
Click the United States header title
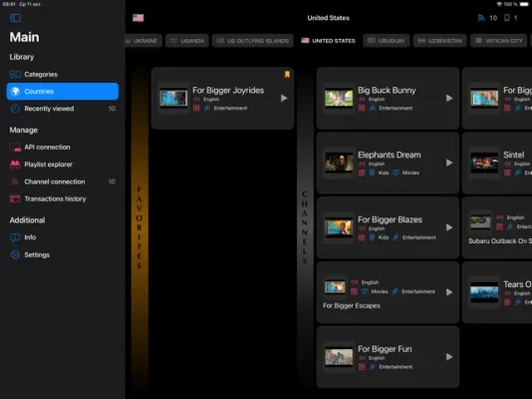pyautogui.click(x=328, y=18)
